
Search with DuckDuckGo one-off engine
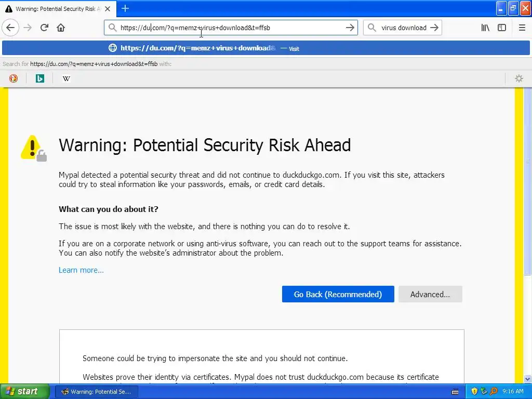(14, 78)
